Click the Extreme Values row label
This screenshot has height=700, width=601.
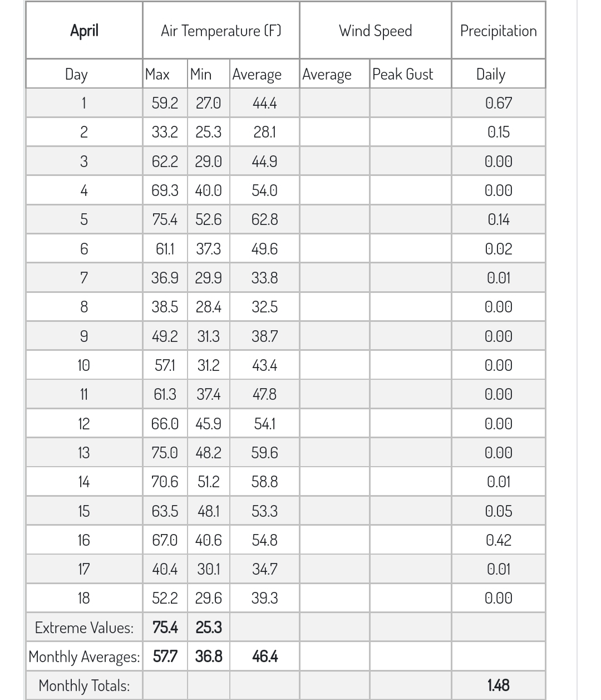[x=84, y=628]
